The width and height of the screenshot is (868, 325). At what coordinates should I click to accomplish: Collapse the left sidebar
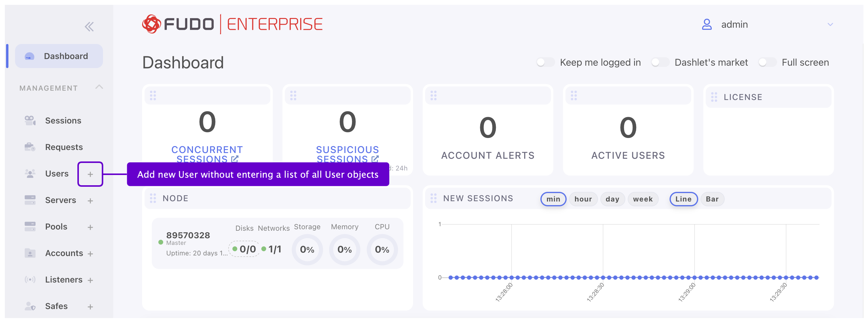point(89,26)
